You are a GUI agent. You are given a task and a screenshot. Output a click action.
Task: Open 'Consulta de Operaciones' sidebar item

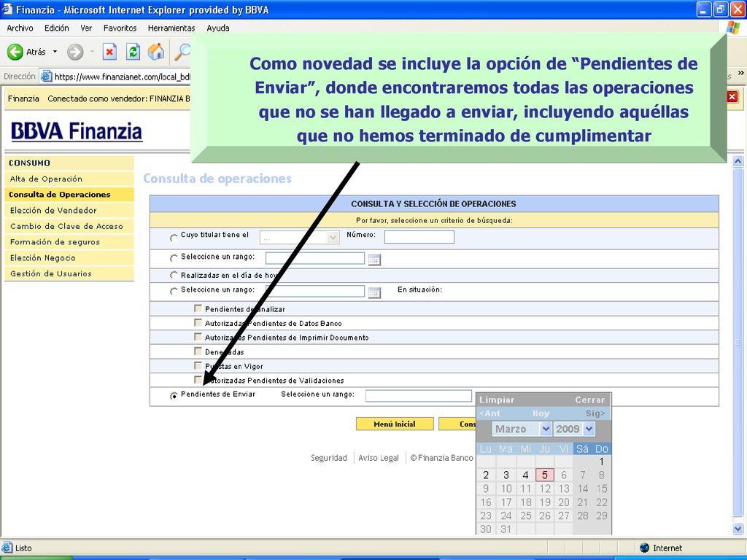(69, 195)
